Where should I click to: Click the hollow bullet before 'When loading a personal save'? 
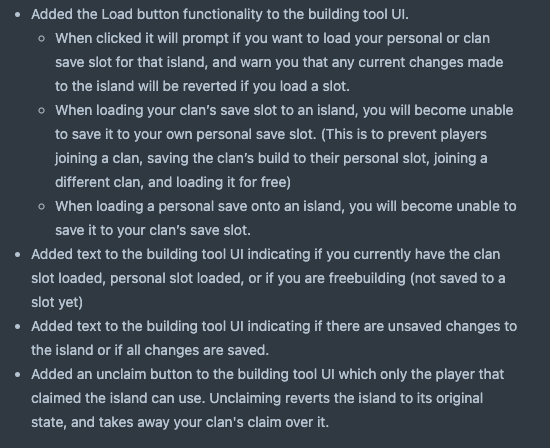point(41,207)
